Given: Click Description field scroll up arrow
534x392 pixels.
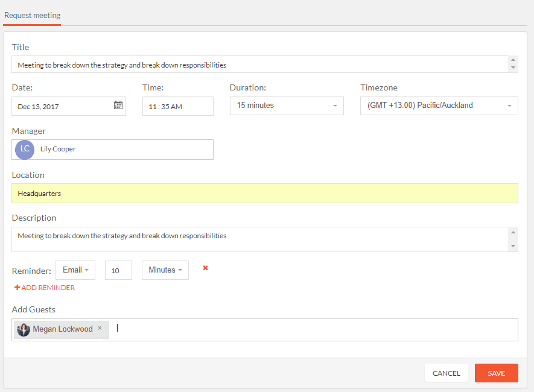Looking at the screenshot, I should click(x=513, y=232).
